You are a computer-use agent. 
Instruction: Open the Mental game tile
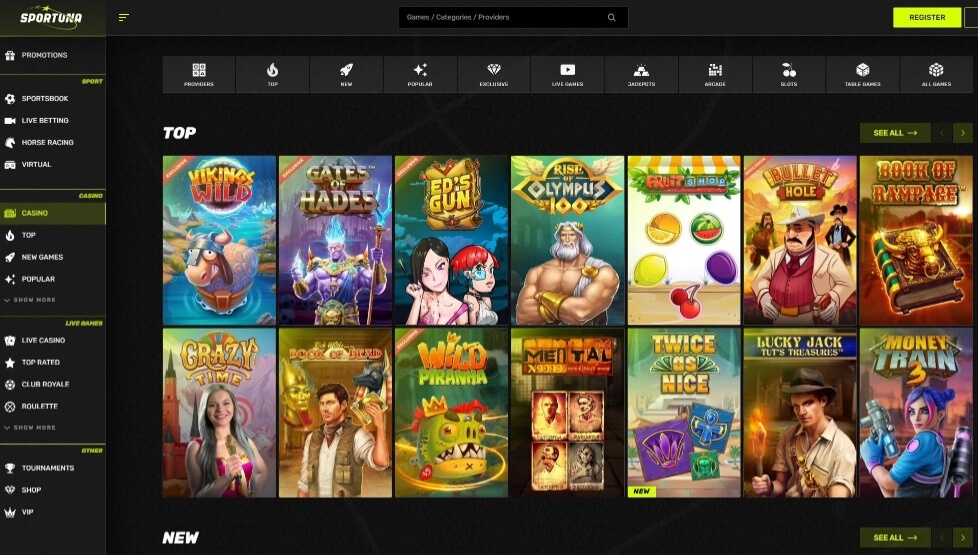(568, 413)
